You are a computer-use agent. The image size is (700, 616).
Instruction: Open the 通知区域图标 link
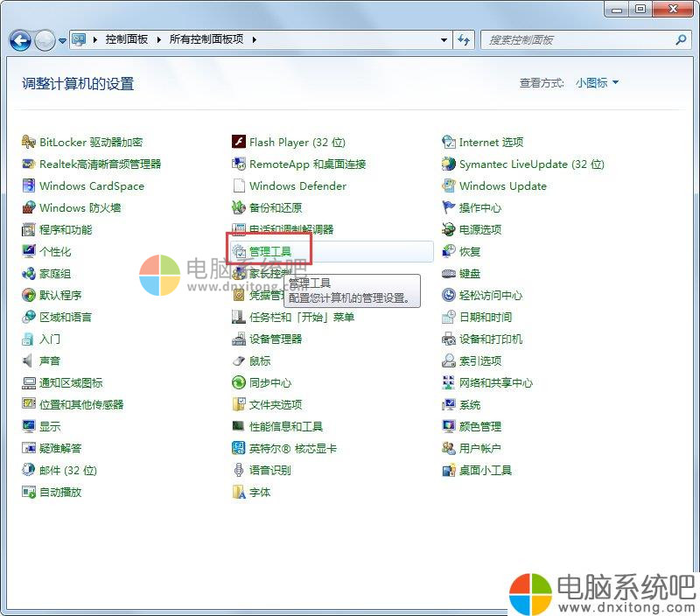71,383
